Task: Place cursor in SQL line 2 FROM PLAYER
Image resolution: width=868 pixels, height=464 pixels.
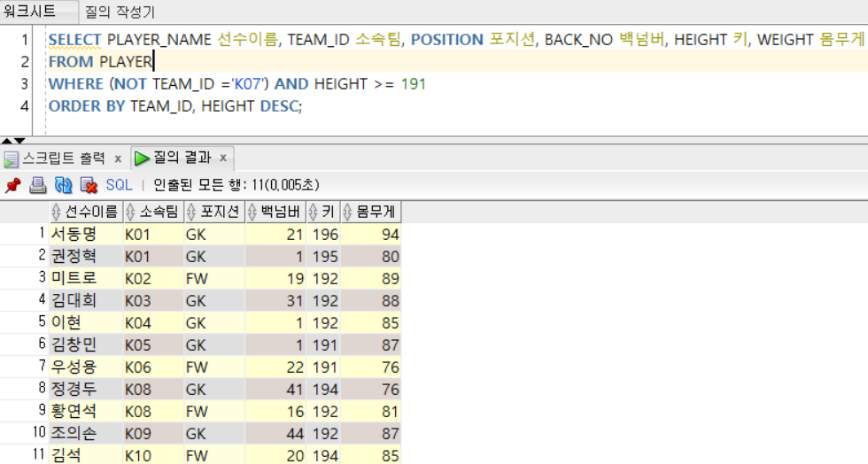Action: tap(100, 61)
